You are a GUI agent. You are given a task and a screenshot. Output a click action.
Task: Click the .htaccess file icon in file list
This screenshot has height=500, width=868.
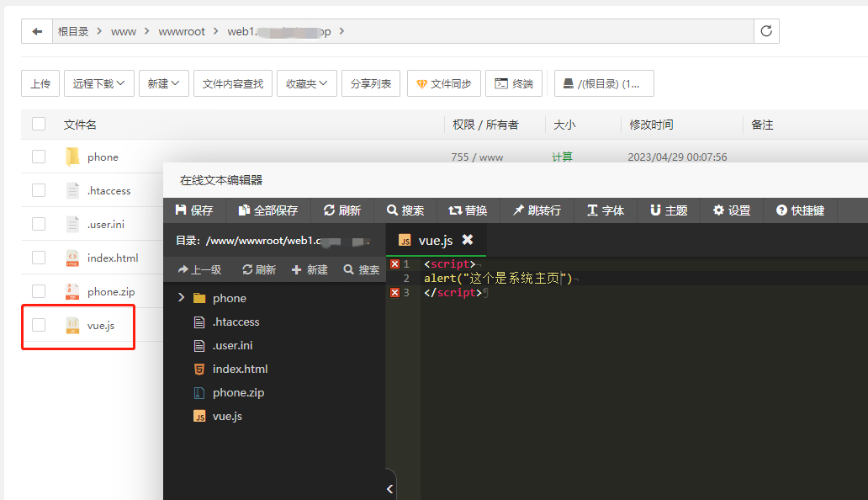[x=72, y=190]
